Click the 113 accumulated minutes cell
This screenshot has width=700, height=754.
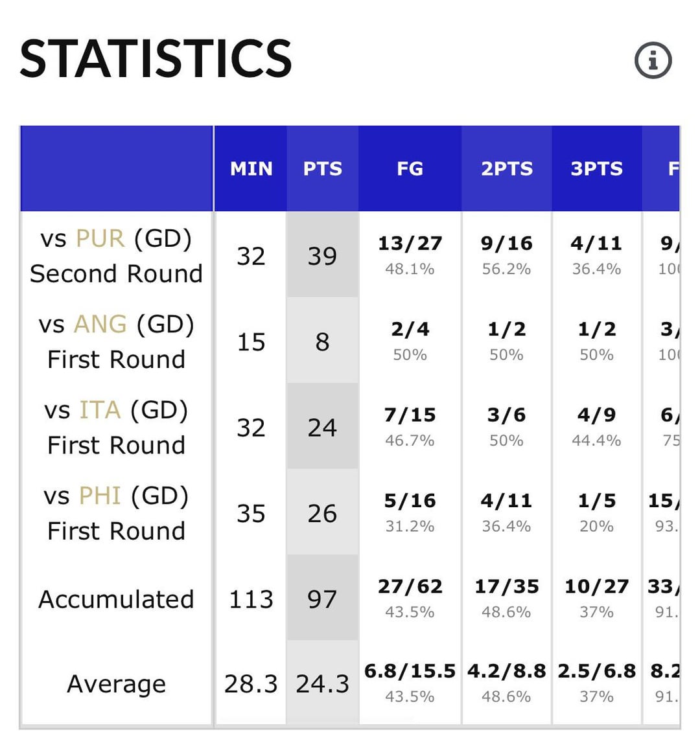tap(251, 599)
